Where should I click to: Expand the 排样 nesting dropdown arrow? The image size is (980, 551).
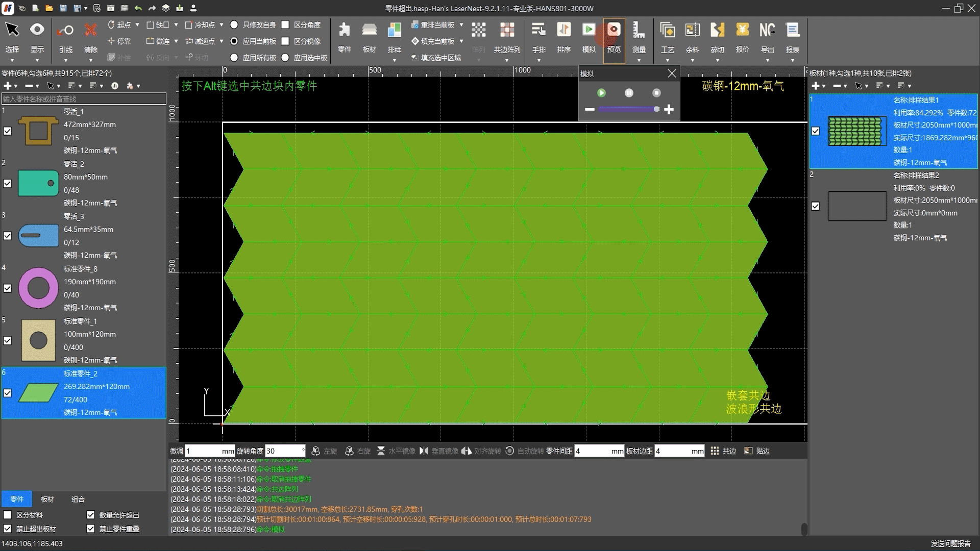[x=394, y=60]
